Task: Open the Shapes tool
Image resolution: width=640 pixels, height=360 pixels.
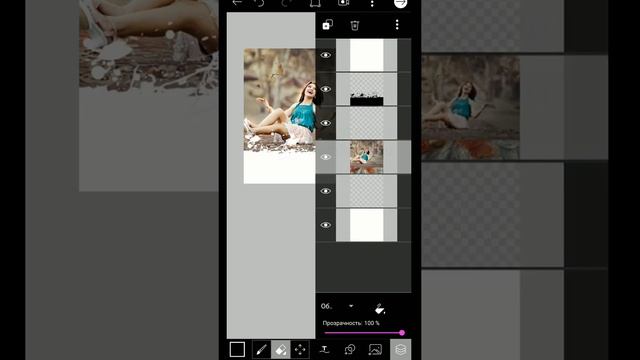Action: 350,349
